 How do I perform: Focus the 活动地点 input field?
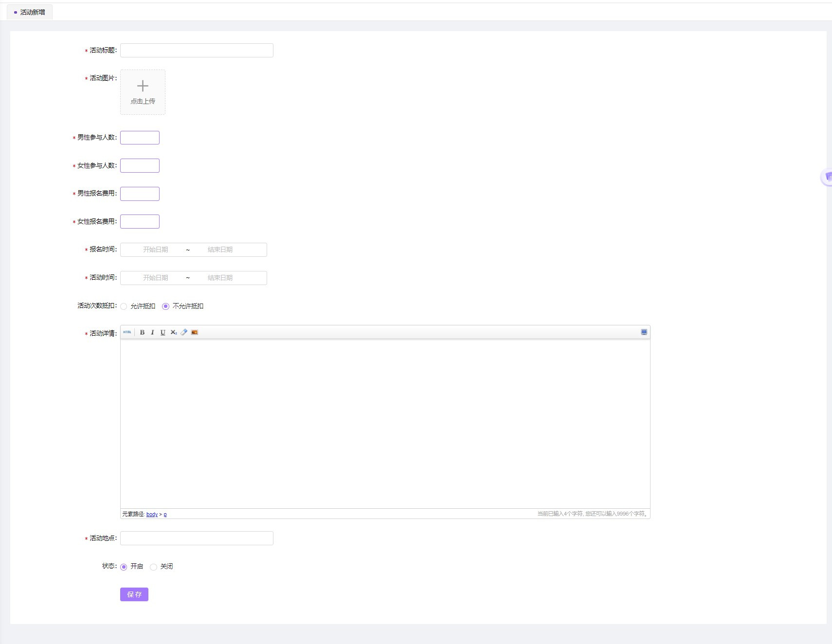197,538
